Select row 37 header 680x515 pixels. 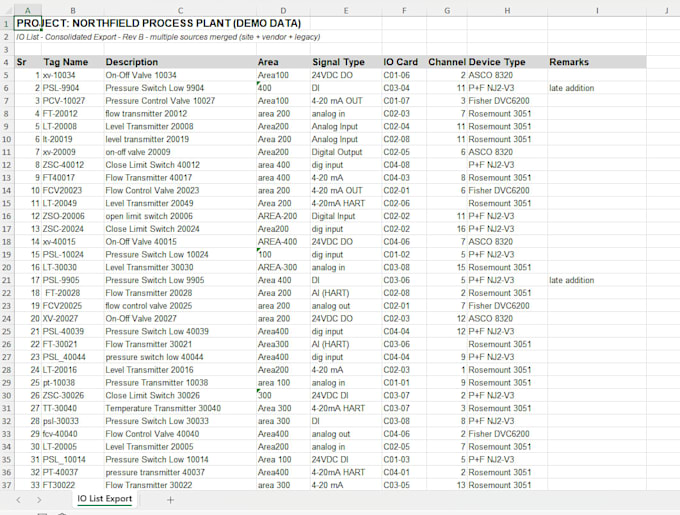coord(7,485)
